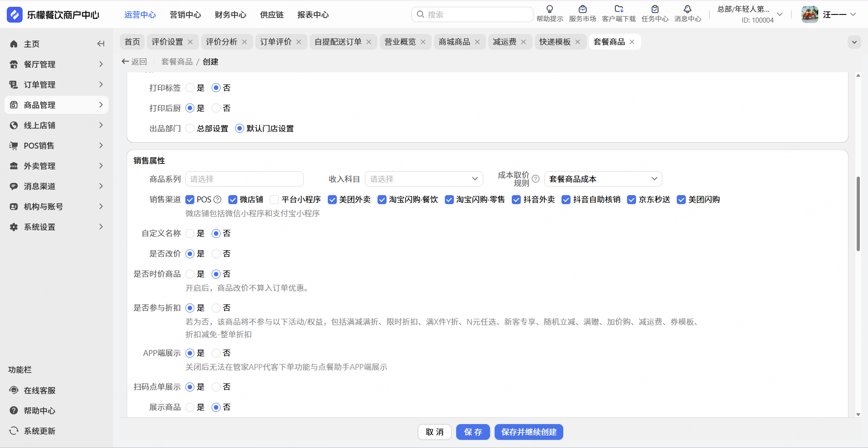Viewport: 868px width, 448px height.
Task: Click the top 搜索 search field
Action: point(472,14)
